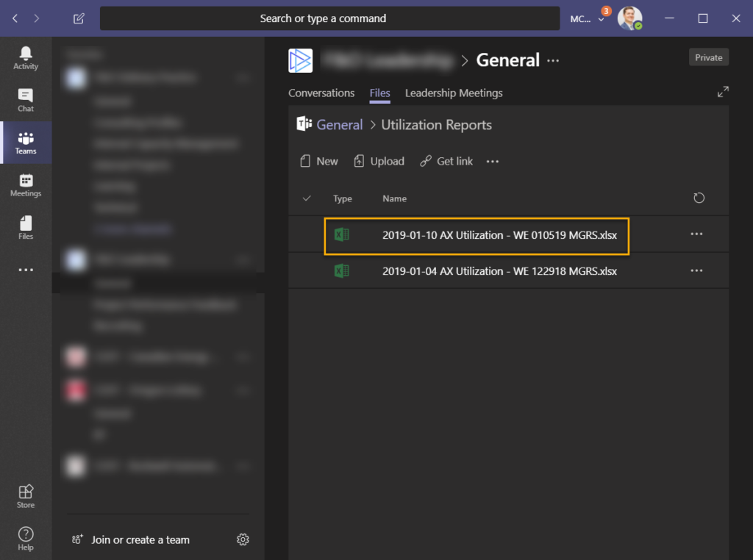Click the Utilization Reports breadcrumb folder
The width and height of the screenshot is (753, 560).
(x=437, y=125)
